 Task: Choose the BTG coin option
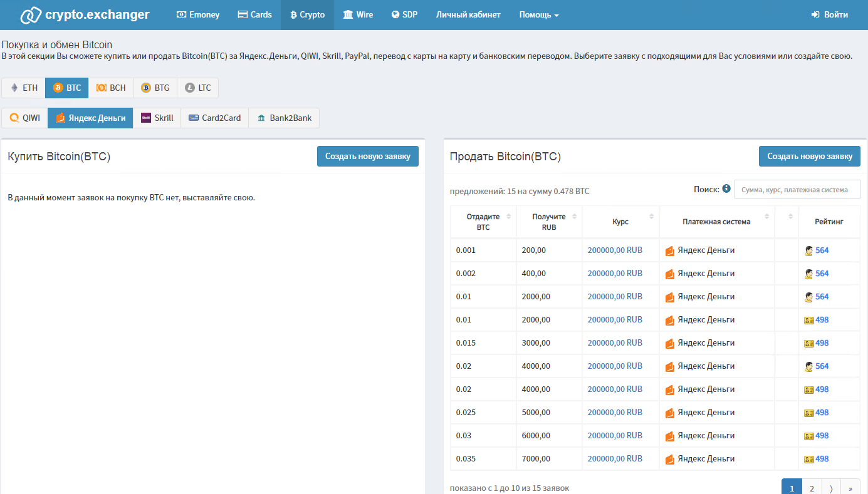pos(155,88)
